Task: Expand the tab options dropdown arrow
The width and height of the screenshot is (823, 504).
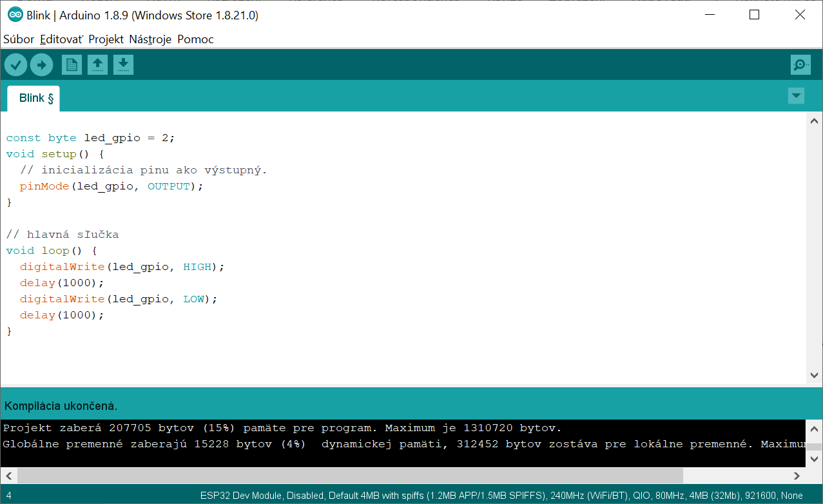Action: [796, 96]
